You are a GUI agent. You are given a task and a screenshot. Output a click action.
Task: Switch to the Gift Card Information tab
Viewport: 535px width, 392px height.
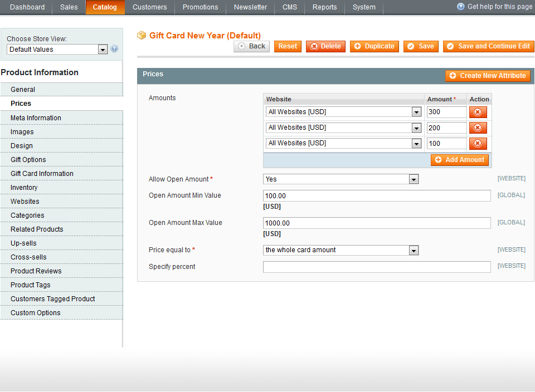tap(42, 173)
